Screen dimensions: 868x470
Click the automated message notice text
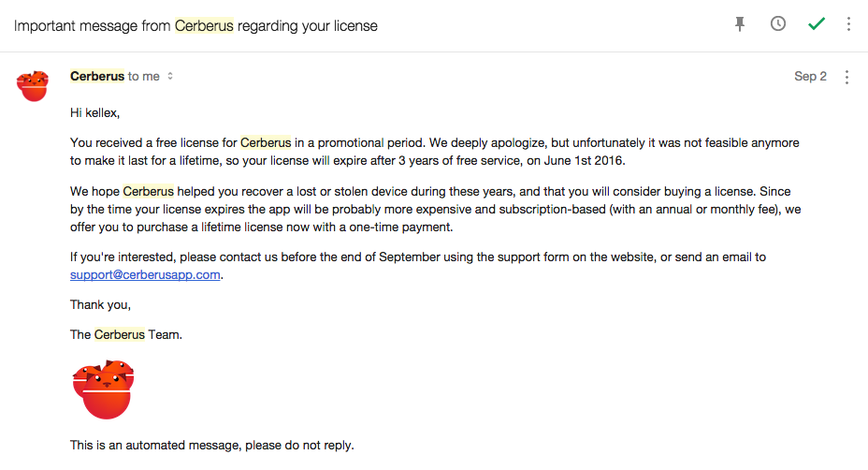click(x=212, y=446)
